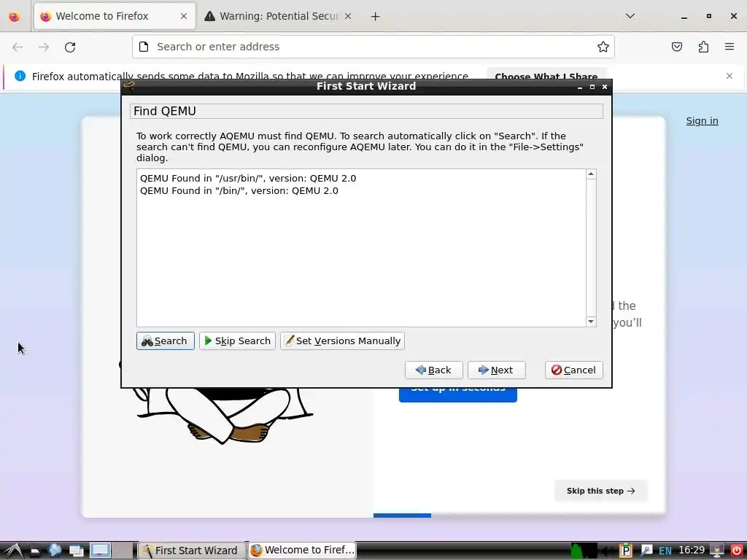
Task: Open a new Firefox tab
Action: 376,17
